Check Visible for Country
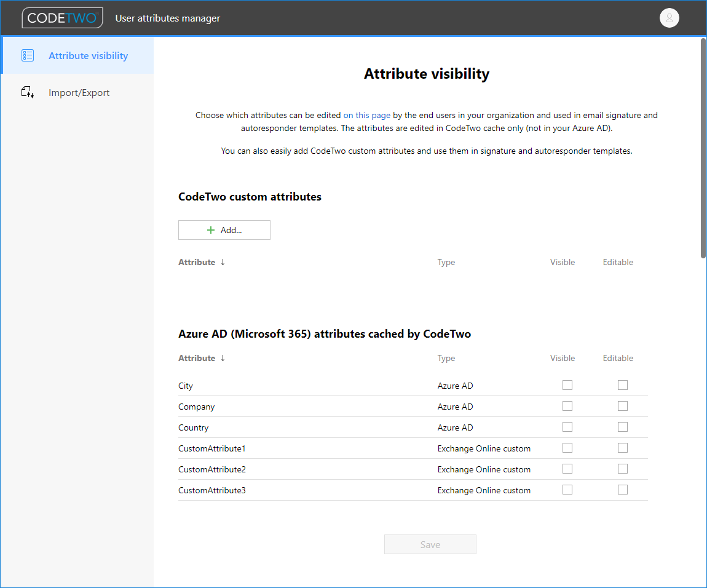 point(567,427)
